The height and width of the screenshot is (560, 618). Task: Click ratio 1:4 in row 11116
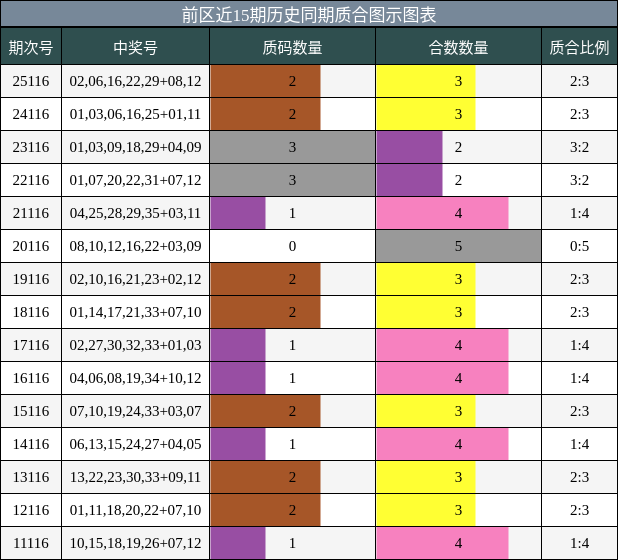click(579, 543)
